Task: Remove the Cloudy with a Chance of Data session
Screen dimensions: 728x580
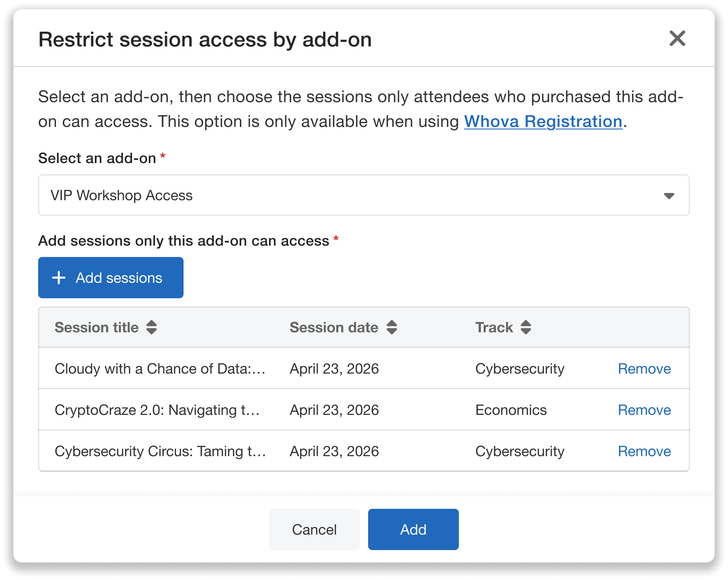Action: (x=644, y=368)
